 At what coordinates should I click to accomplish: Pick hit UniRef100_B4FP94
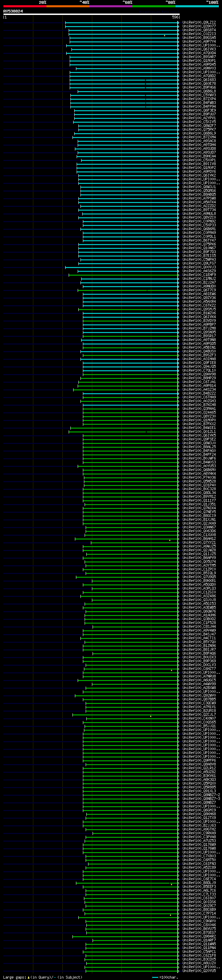click(199, 106)
